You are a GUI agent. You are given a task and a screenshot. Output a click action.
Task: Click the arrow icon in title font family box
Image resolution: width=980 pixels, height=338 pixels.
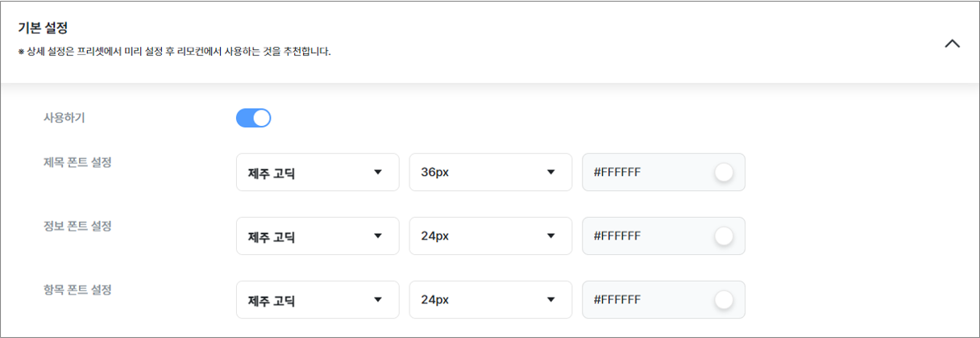click(x=378, y=173)
